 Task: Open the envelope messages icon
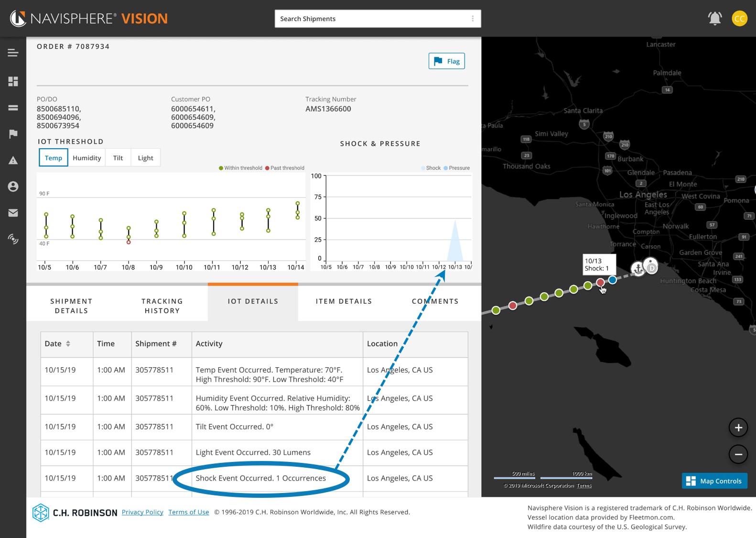click(x=13, y=213)
